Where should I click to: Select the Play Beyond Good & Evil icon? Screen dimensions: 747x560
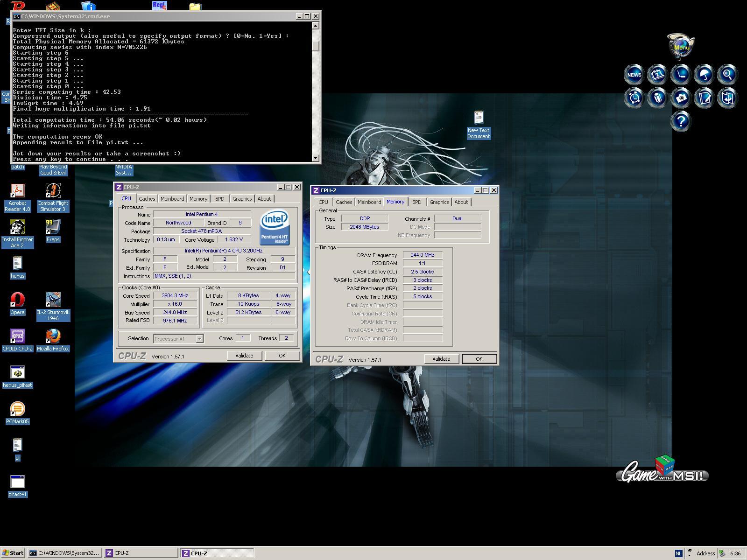(53, 169)
